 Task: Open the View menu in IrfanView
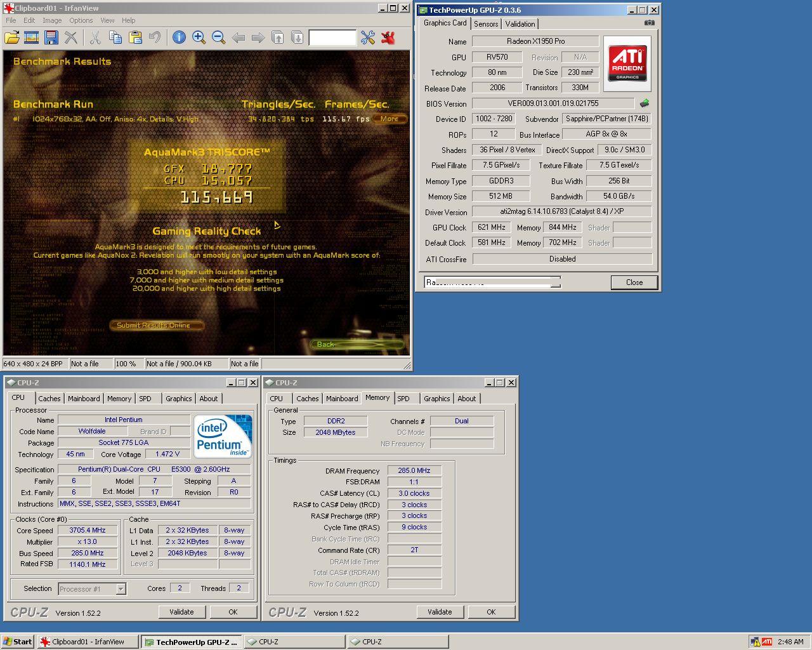(107, 20)
